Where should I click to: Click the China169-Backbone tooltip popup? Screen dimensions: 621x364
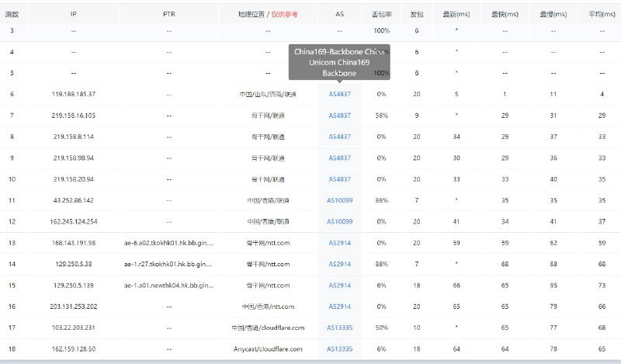338,61
